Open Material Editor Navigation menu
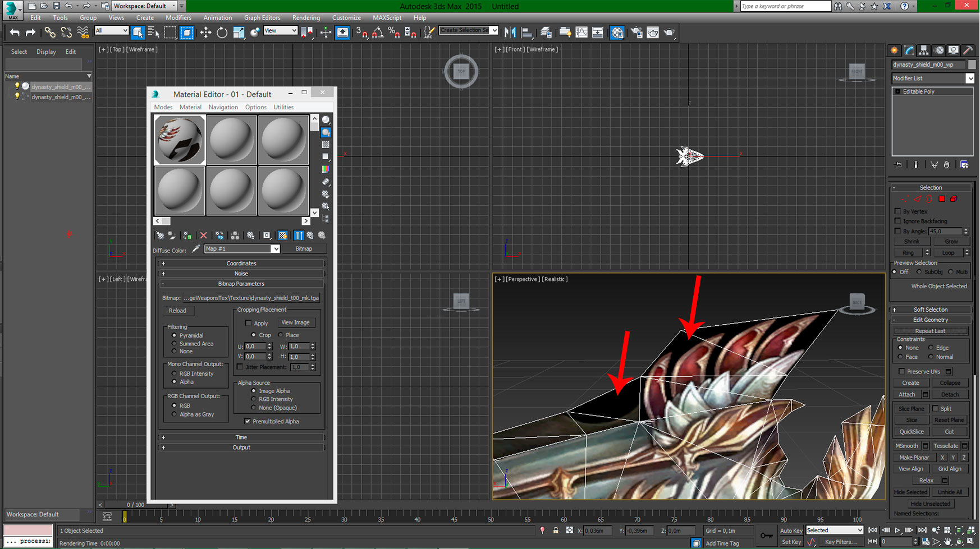The image size is (980, 549). coord(223,107)
